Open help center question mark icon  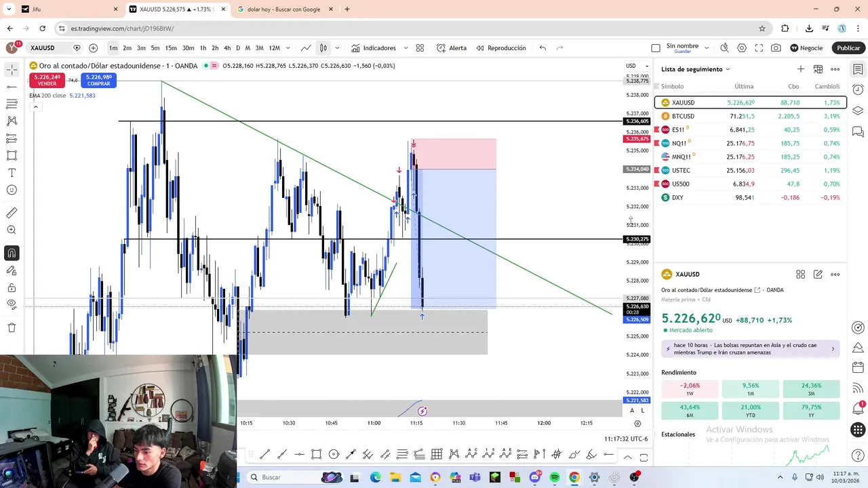click(x=858, y=455)
